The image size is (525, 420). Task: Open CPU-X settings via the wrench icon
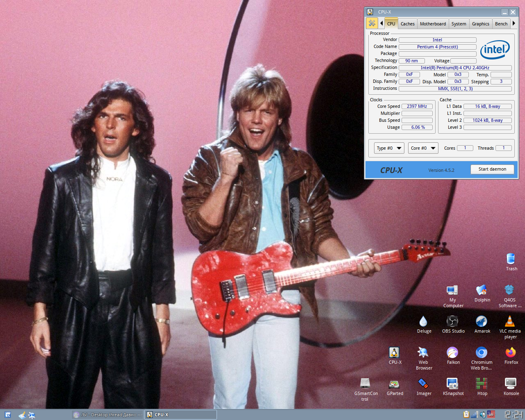372,23
